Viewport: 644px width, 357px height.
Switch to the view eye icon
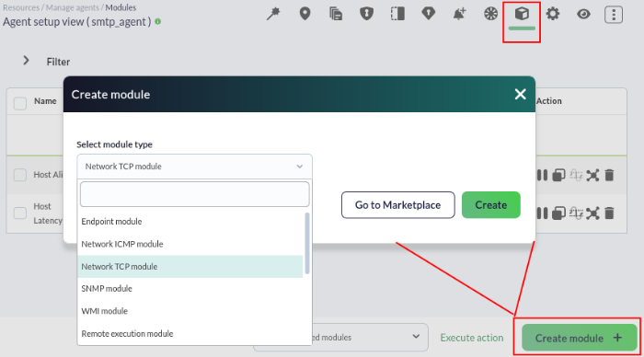click(583, 14)
